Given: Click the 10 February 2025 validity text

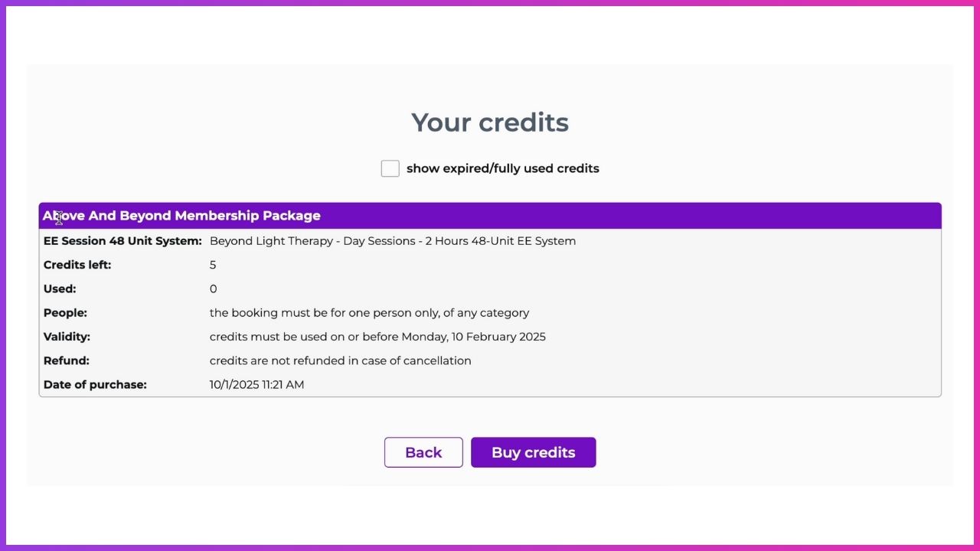Looking at the screenshot, I should coord(377,337).
